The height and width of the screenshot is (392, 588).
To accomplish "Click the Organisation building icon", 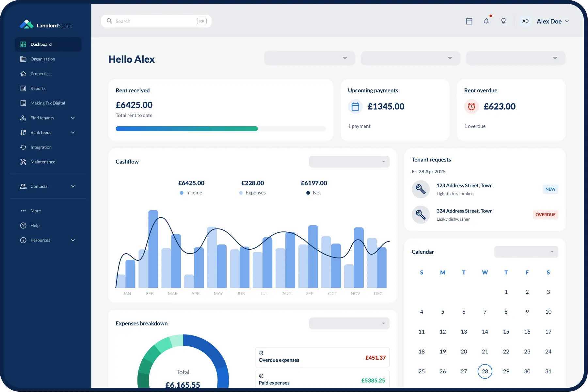I will (23, 59).
